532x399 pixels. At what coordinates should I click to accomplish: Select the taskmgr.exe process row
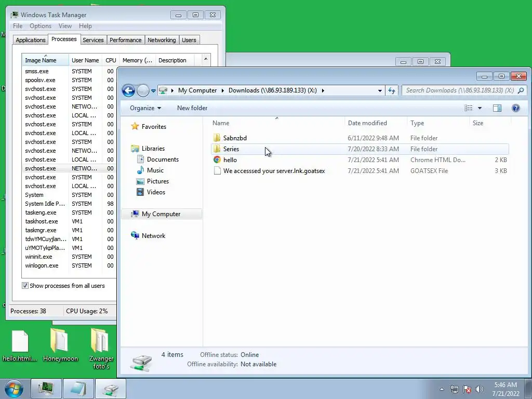point(69,230)
